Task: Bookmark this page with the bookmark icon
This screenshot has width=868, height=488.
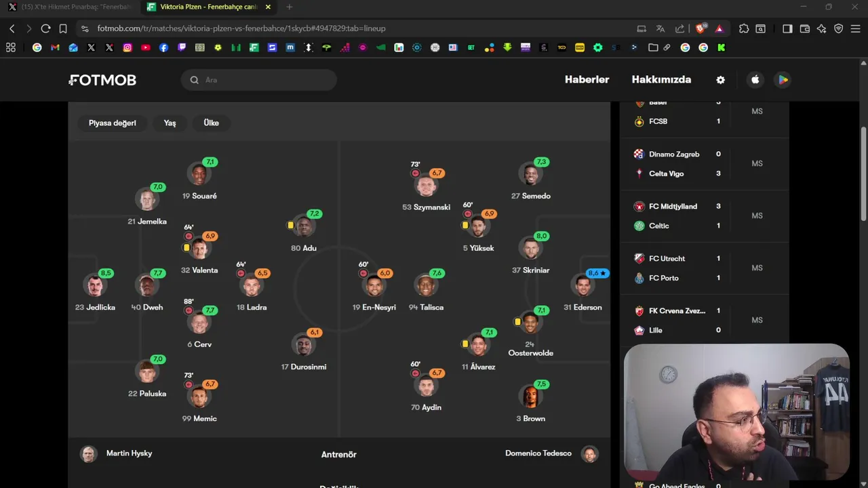Action: click(63, 28)
